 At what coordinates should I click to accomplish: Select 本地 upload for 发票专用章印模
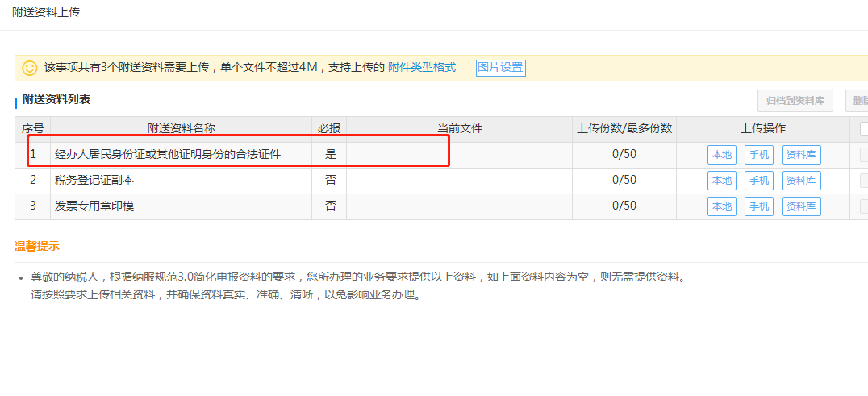(722, 206)
